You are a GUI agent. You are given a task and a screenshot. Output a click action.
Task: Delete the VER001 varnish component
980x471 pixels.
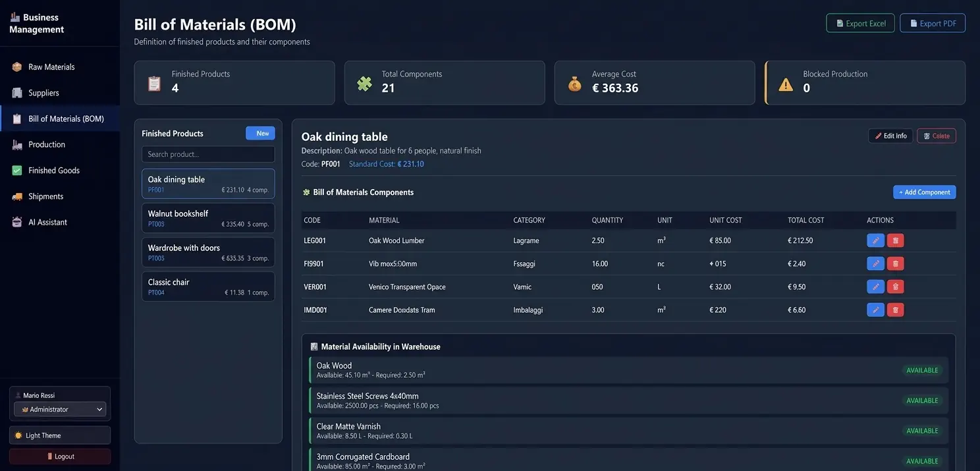[895, 287]
